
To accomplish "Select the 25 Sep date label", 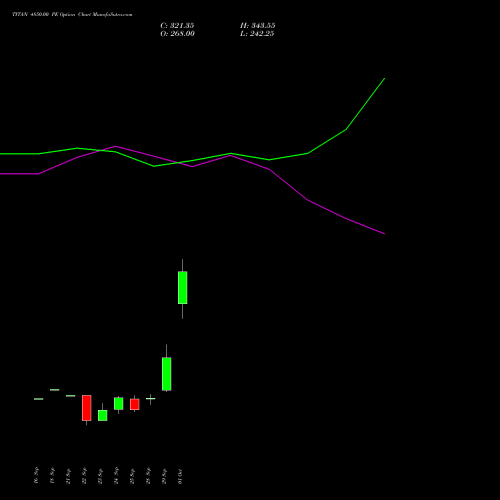I will tap(132, 476).
